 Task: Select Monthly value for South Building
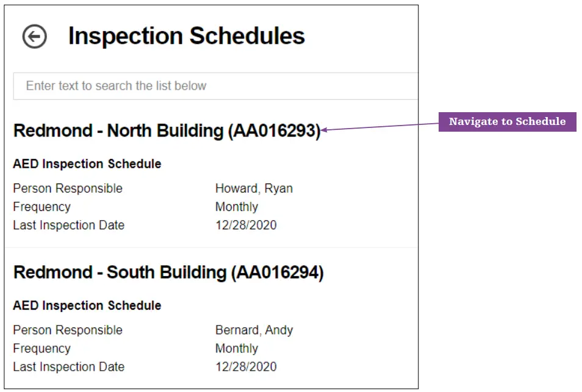237,349
